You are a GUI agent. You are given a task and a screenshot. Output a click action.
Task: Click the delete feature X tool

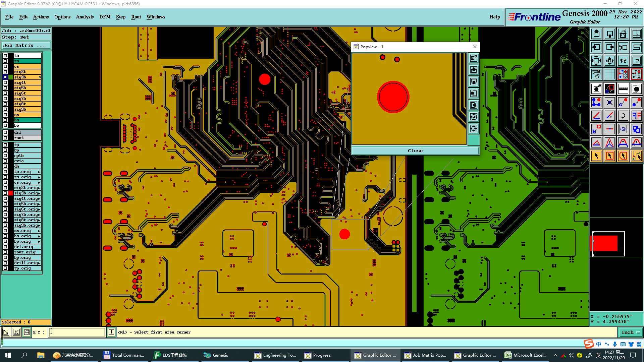coord(609,103)
